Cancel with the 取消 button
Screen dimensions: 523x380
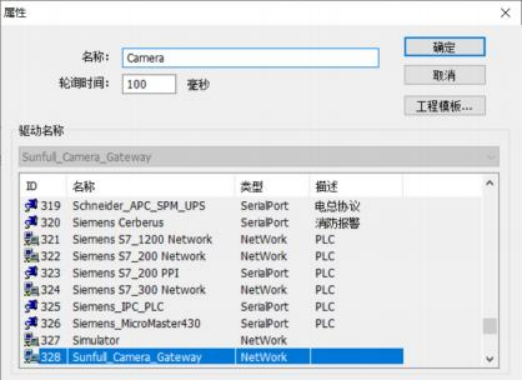445,75
